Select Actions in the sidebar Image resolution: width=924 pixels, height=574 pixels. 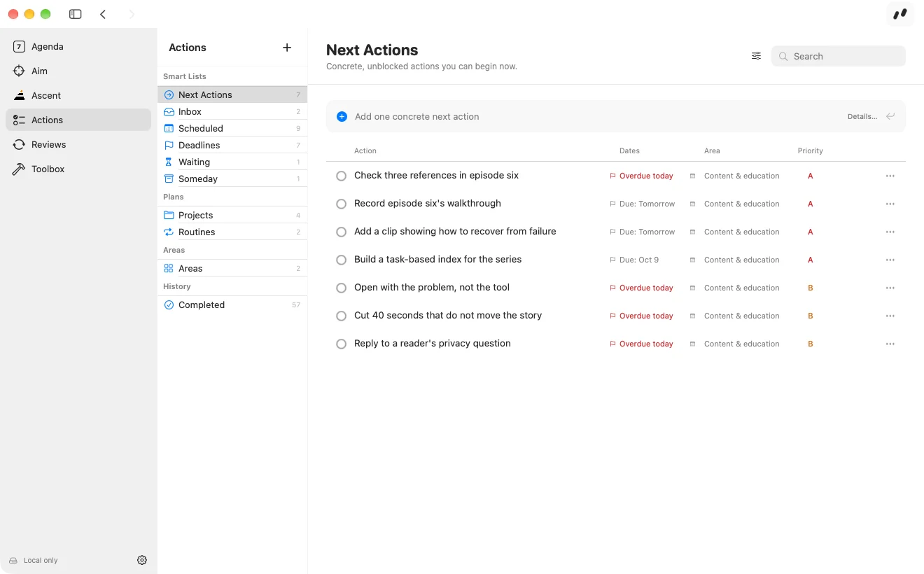78,120
